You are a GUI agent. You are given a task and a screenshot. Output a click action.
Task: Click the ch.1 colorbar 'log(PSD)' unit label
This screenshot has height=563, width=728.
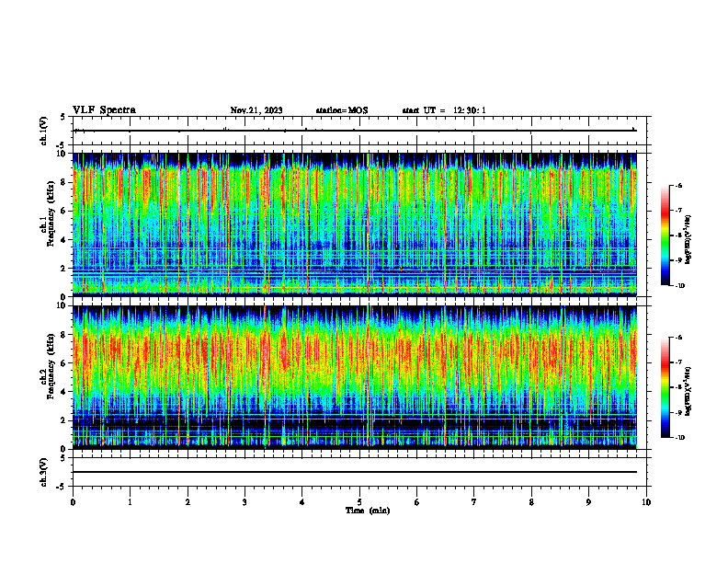point(688,240)
